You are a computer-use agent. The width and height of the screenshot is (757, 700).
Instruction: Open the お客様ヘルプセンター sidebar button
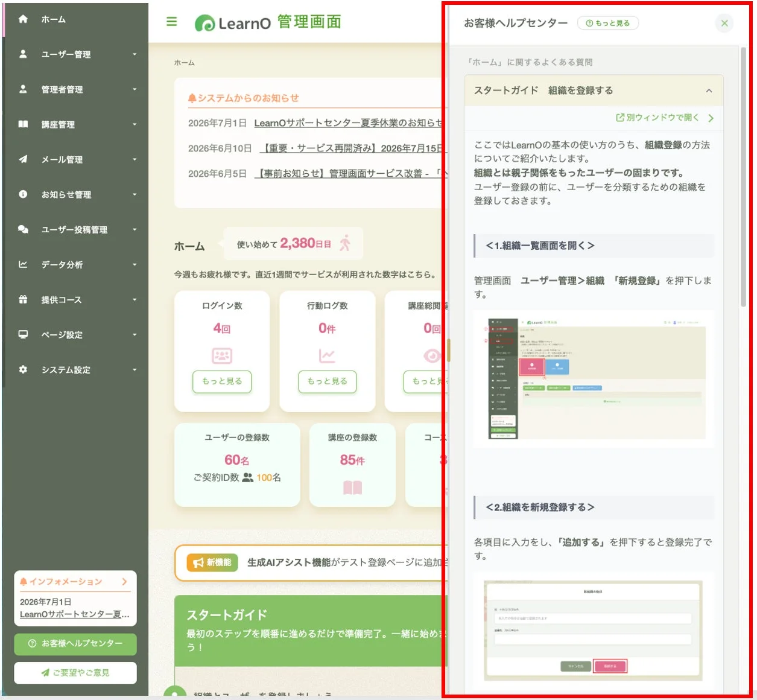click(75, 644)
